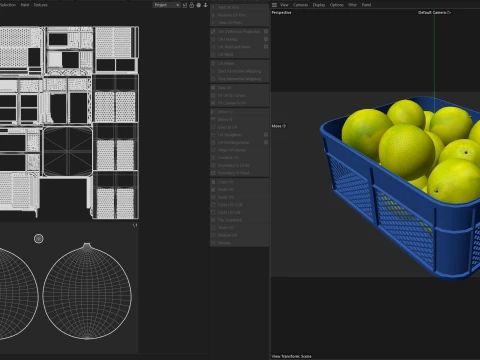480x360 pixels.
Task: Open the viewport Options menu
Action: [337, 5]
